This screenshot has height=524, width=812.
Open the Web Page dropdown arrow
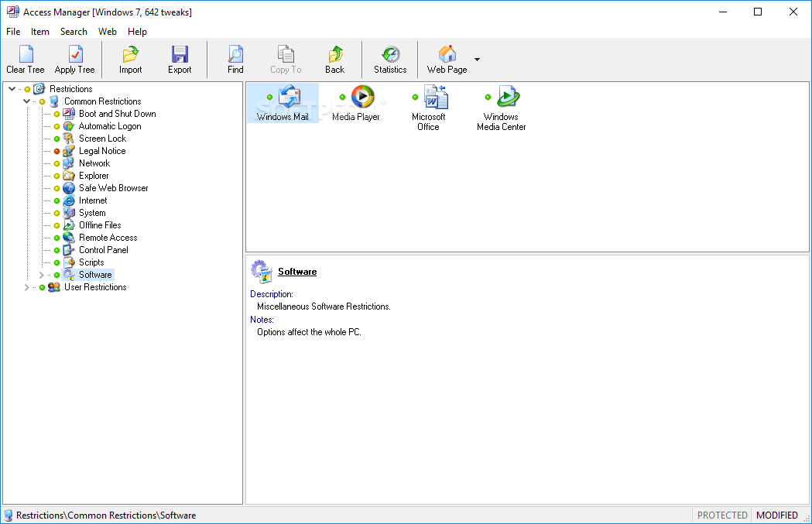pyautogui.click(x=477, y=59)
